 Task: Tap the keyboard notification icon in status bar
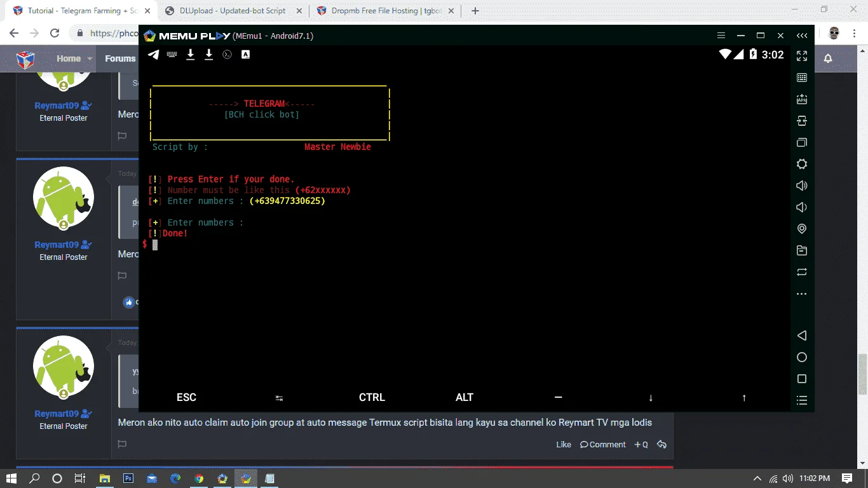click(x=172, y=55)
